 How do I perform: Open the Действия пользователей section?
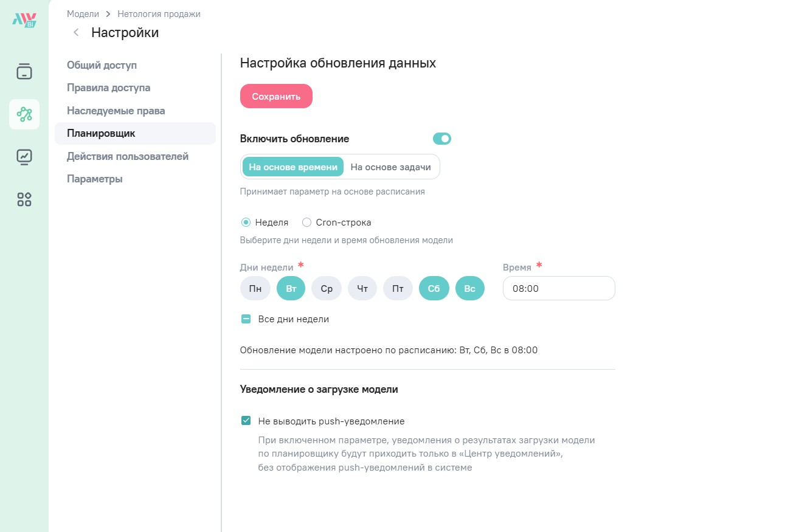pos(128,156)
